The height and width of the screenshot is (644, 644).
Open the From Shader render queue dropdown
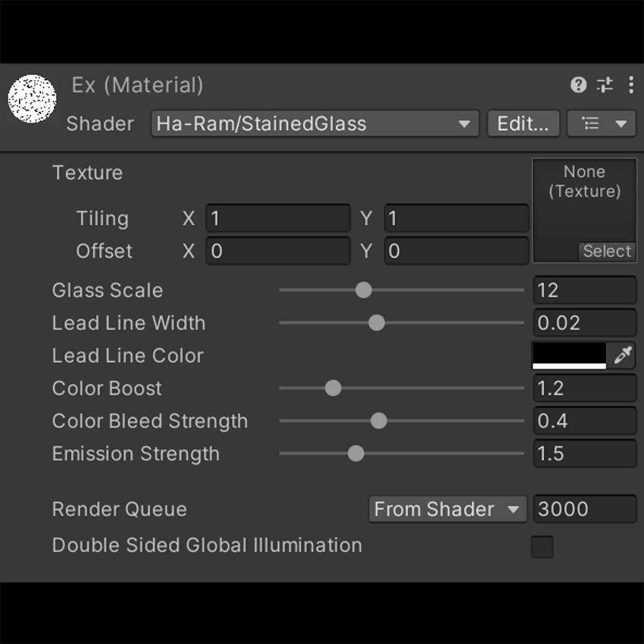click(x=447, y=509)
